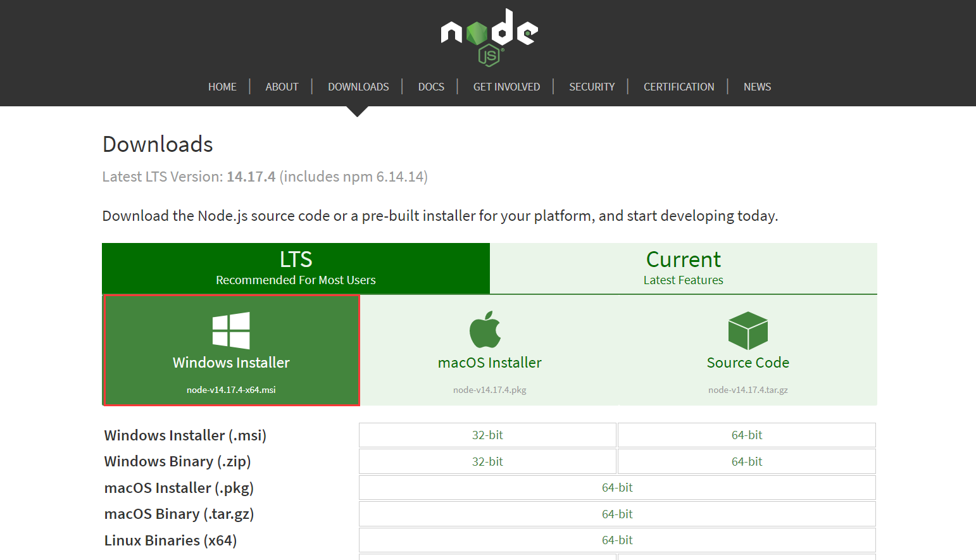
Task: Download 32-bit Windows Installer (.msi)
Action: pos(487,435)
